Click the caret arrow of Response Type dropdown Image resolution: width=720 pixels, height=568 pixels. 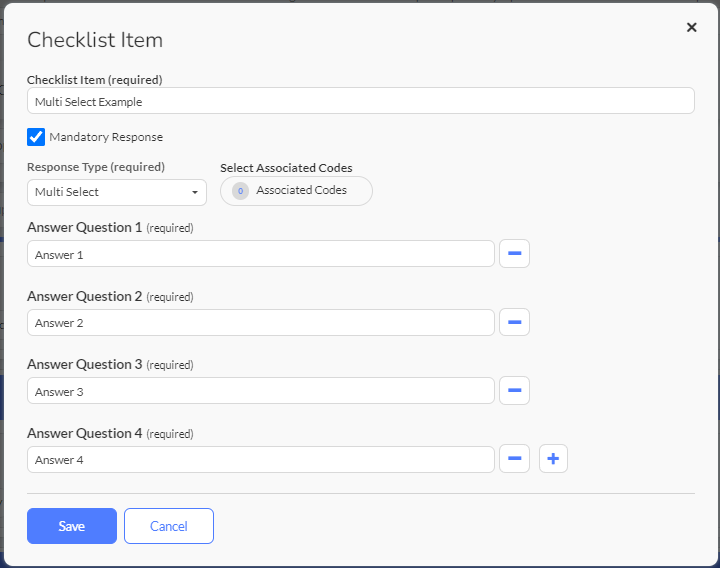click(x=195, y=192)
